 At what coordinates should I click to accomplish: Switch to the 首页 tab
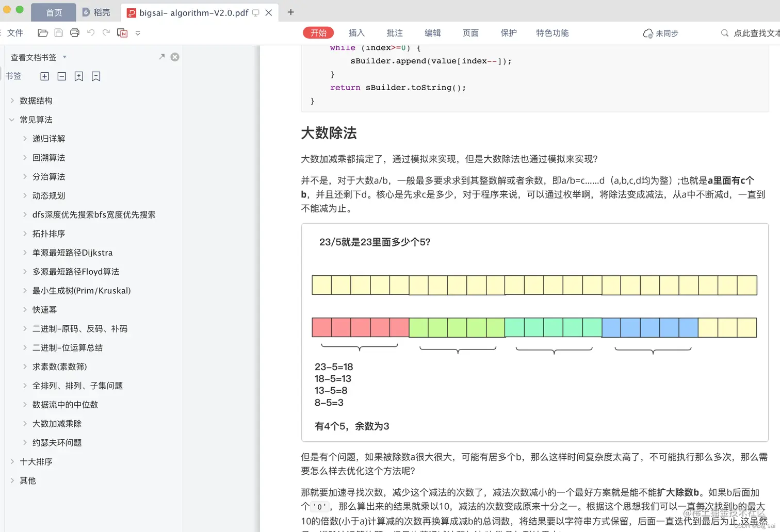[x=54, y=12]
